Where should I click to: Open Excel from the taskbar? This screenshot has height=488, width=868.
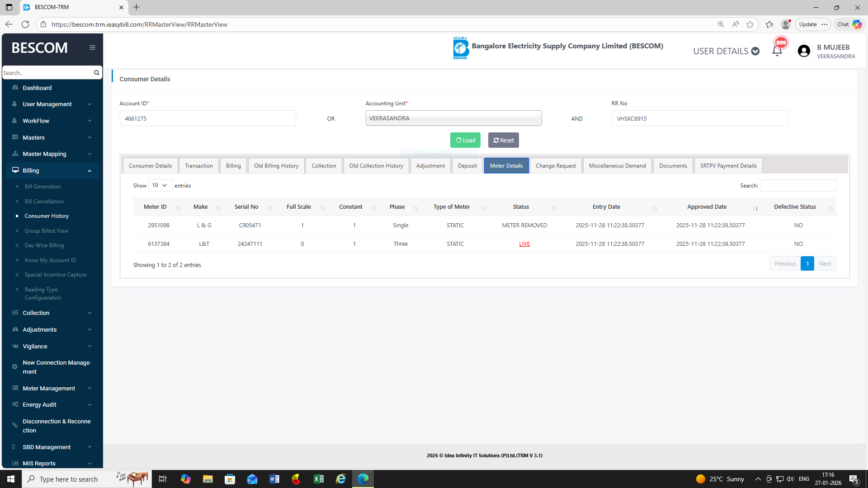pyautogui.click(x=319, y=479)
